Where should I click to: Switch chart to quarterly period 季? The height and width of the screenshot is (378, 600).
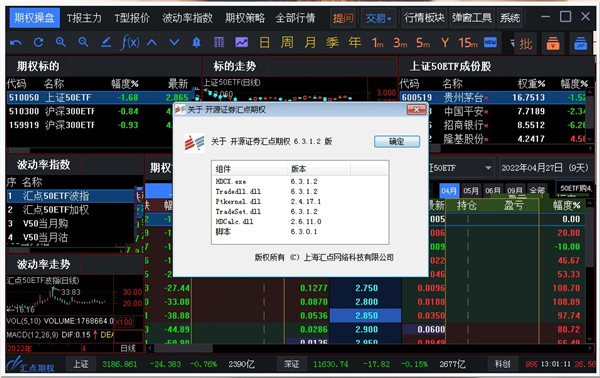click(x=332, y=42)
